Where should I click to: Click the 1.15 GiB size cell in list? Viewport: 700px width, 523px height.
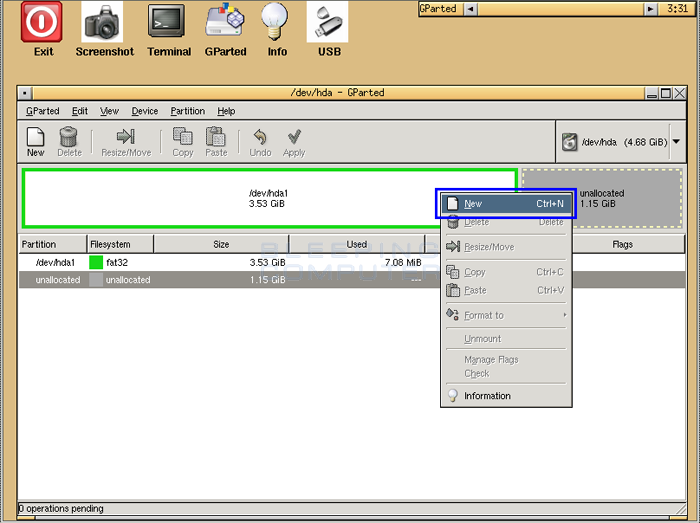point(267,280)
